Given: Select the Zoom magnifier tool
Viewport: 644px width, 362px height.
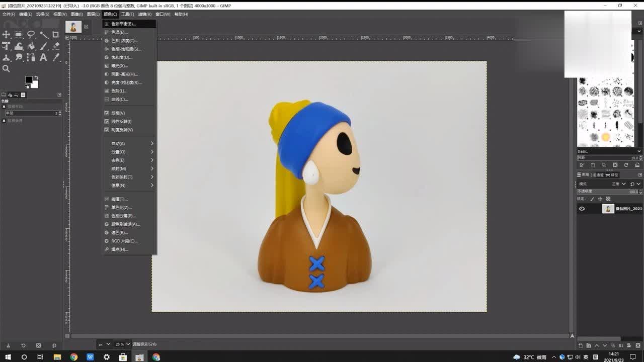Looking at the screenshot, I should (x=6, y=68).
